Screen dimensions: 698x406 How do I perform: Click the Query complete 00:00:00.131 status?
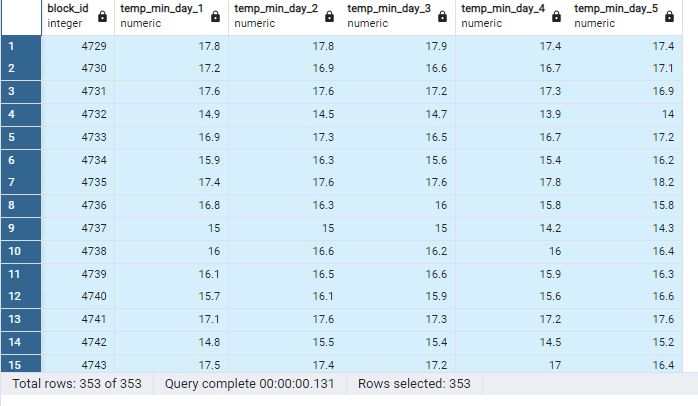point(249,384)
